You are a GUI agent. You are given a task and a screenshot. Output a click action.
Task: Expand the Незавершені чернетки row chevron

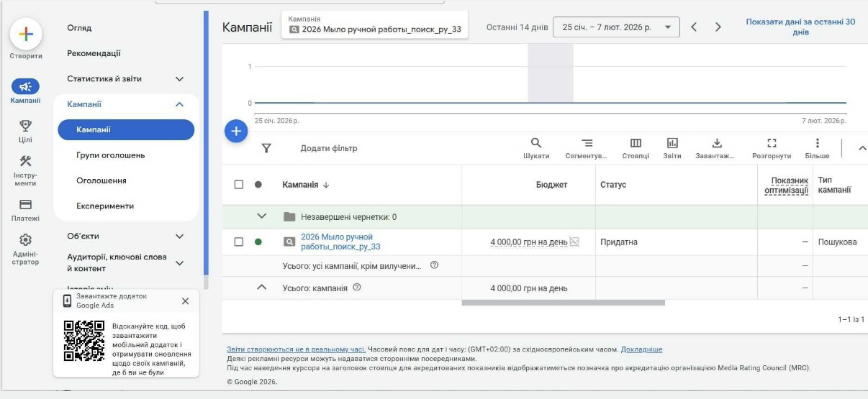262,216
